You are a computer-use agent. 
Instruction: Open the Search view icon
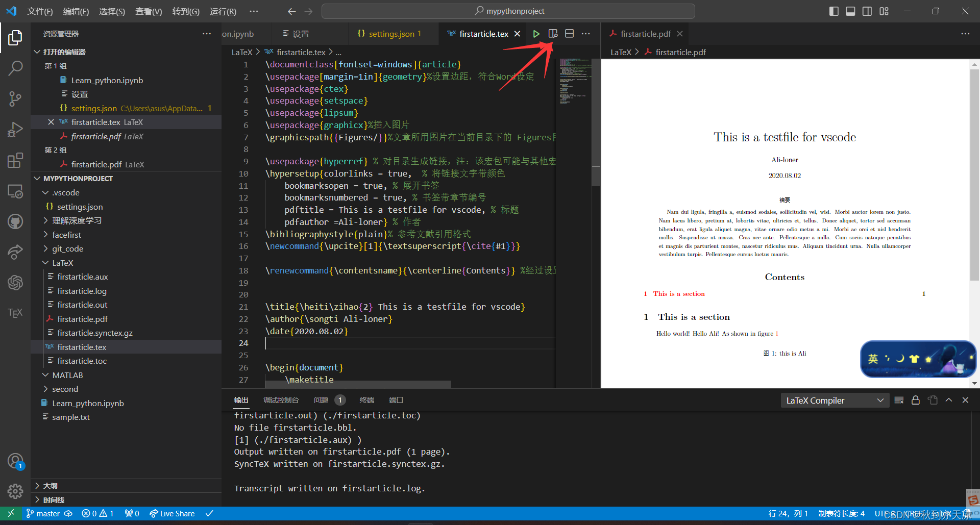click(15, 68)
